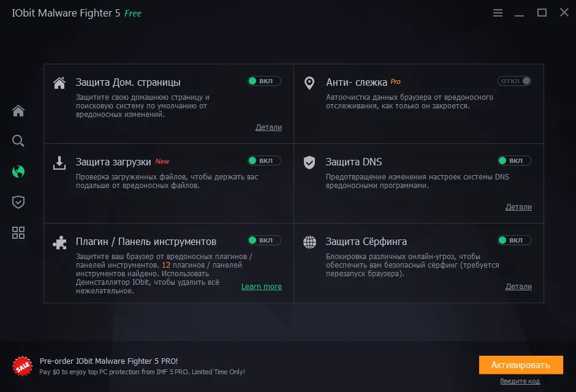Click the Защита Дом. страницы heading
576x392 pixels.
coord(128,82)
